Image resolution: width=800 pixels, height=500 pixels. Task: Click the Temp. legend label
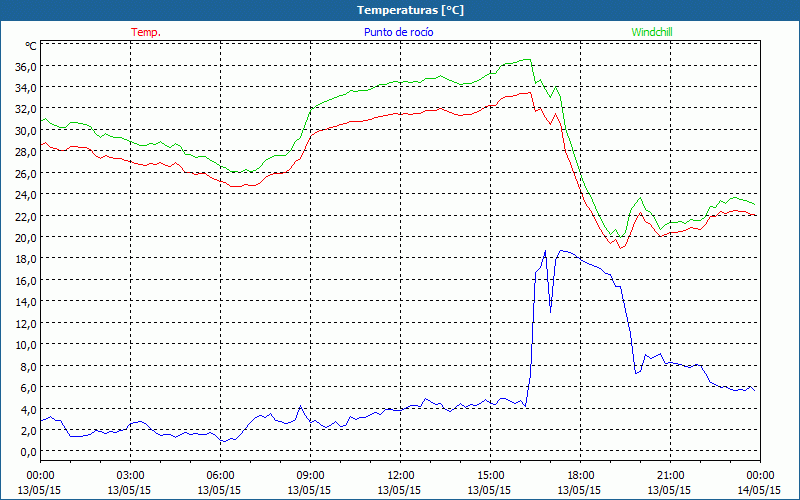pos(146,32)
